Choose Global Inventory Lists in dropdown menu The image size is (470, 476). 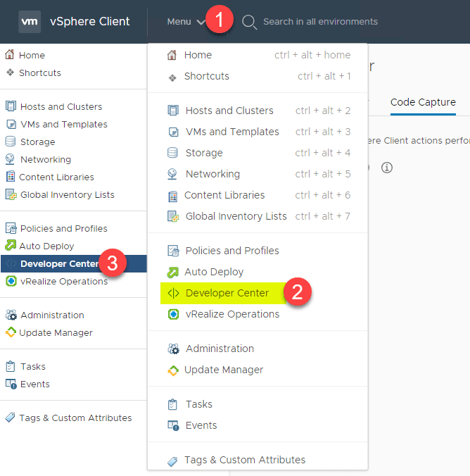tap(258, 216)
